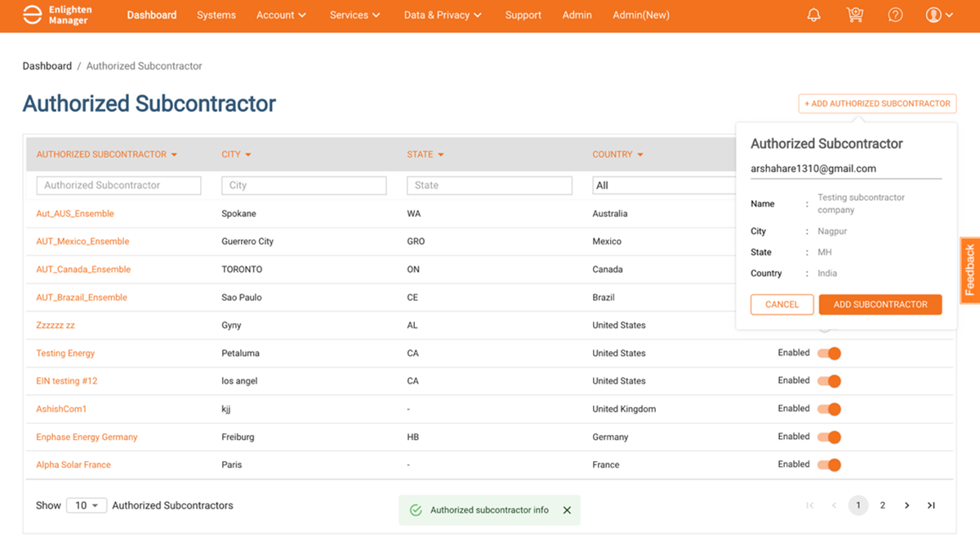The image size is (980, 541).
Task: Open the Feedback side tab
Action: tap(970, 270)
